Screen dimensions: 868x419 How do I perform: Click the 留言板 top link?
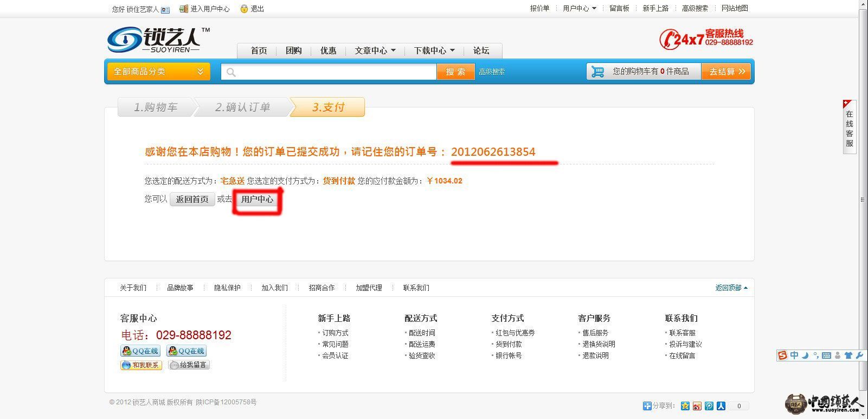click(619, 8)
